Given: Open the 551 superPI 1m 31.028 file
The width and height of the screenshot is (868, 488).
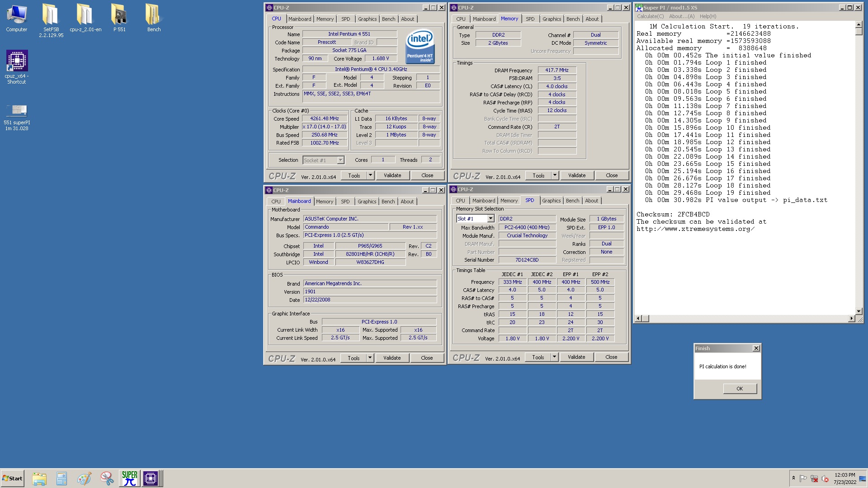Looking at the screenshot, I should (x=17, y=117).
